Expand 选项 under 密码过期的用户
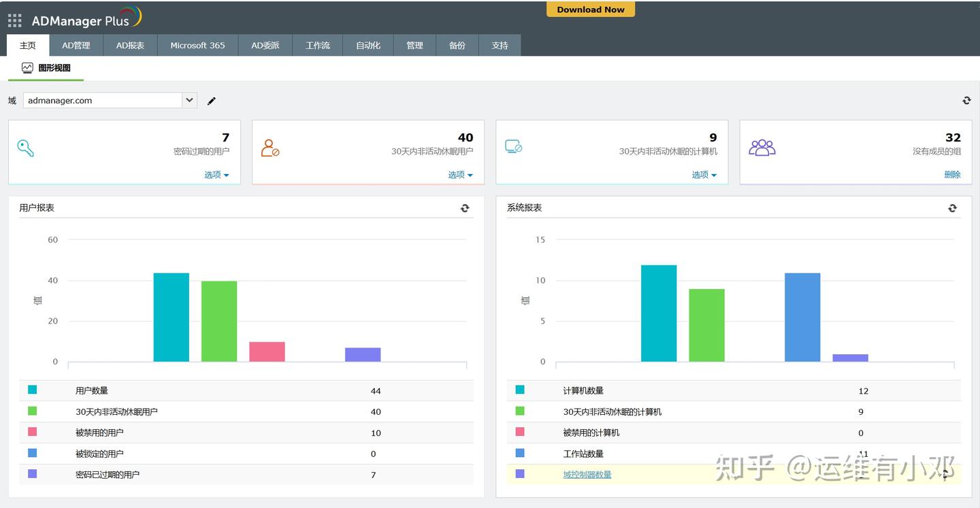The height and width of the screenshot is (508, 980). [216, 175]
